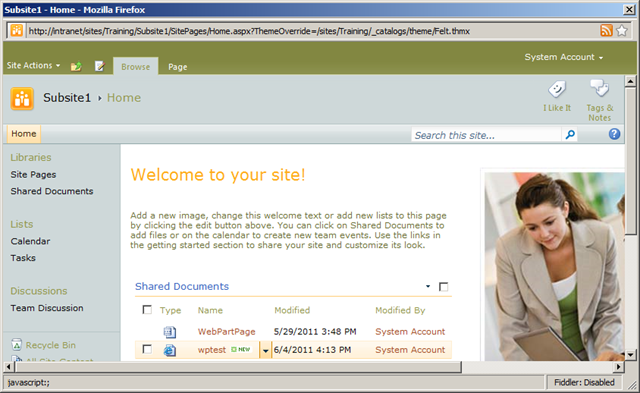Screen dimensions: 640x393
Task: Click the vertical scrollbar down arrow
Action: coord(630,355)
